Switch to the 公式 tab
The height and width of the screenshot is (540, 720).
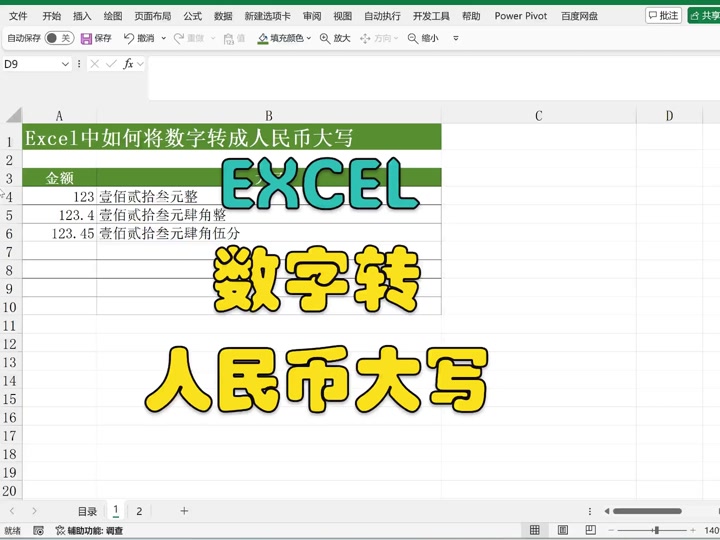click(x=192, y=16)
